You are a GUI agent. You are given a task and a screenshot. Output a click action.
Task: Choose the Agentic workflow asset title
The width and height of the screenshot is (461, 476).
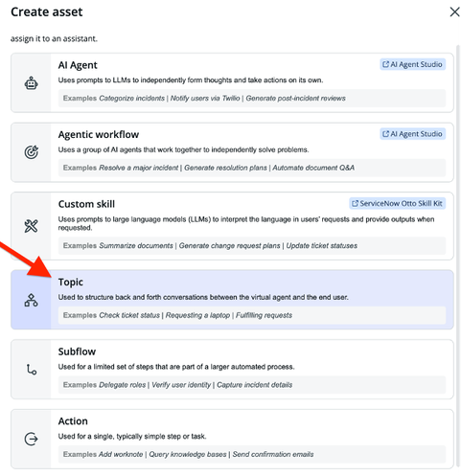[99, 134]
